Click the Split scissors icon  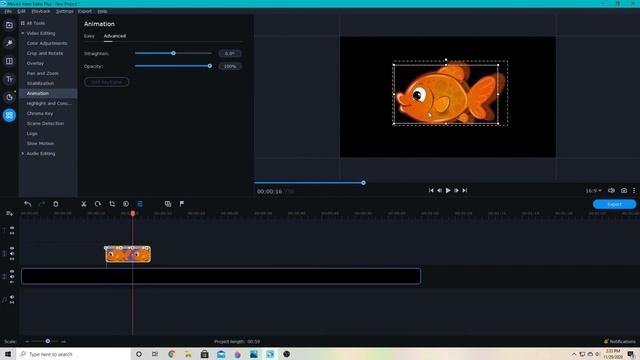tap(84, 204)
